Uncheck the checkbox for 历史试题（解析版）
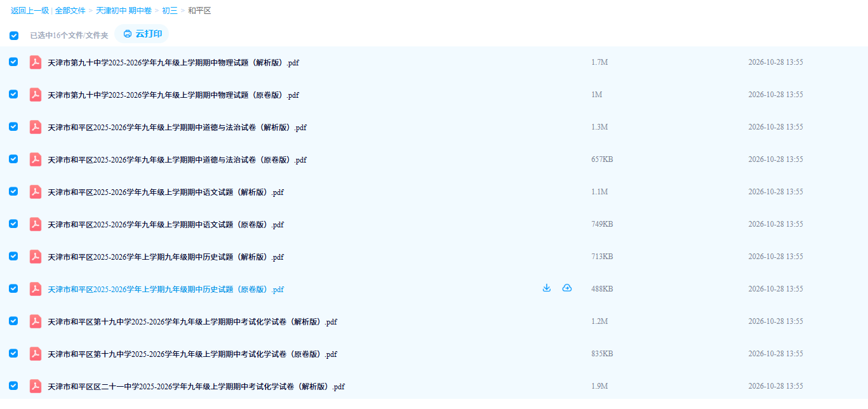Image resolution: width=868 pixels, height=409 pixels. [13, 256]
